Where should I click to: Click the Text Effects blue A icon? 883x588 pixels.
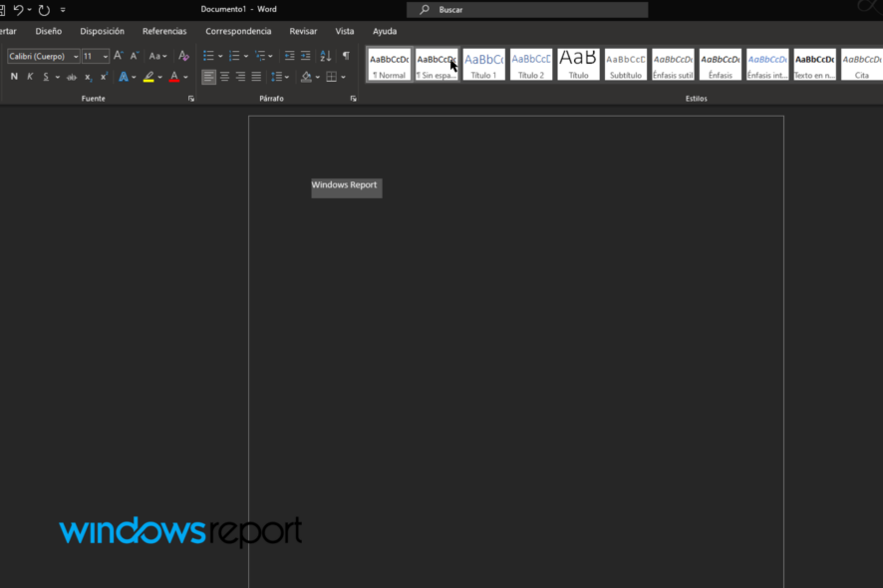tap(123, 77)
